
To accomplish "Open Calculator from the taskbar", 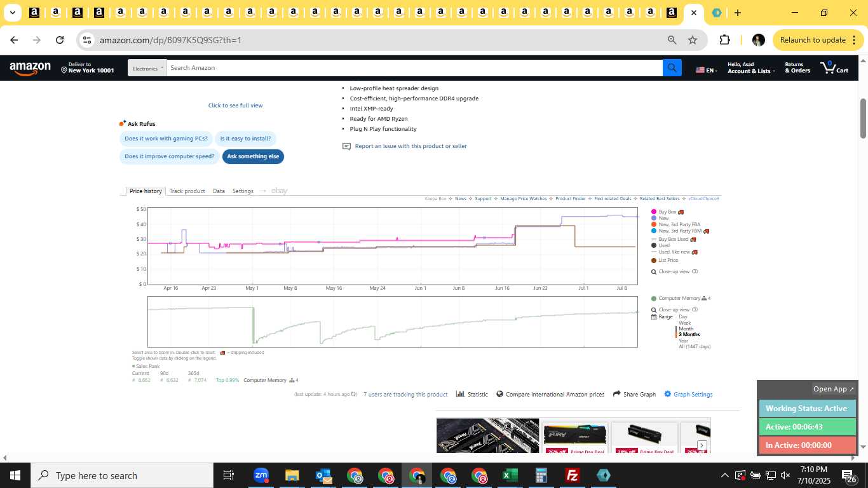I will point(541,475).
